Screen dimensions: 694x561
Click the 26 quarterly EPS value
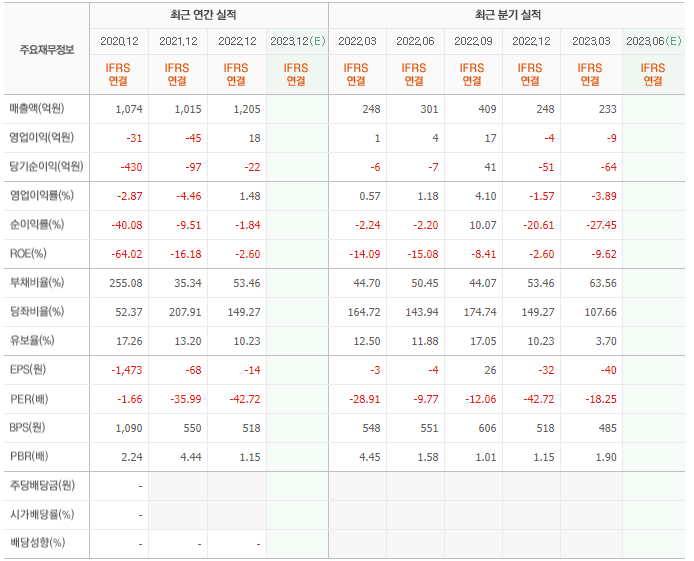[490, 370]
